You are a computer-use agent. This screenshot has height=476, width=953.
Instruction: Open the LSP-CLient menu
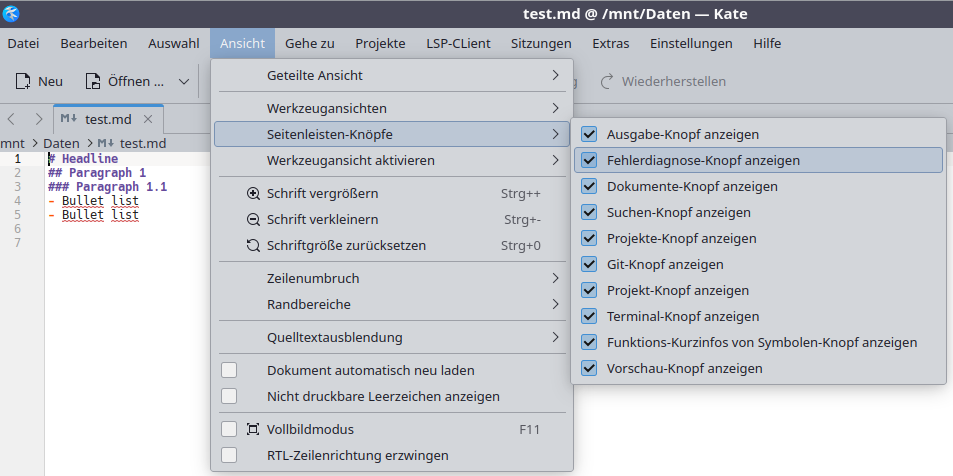pyautogui.click(x=458, y=44)
